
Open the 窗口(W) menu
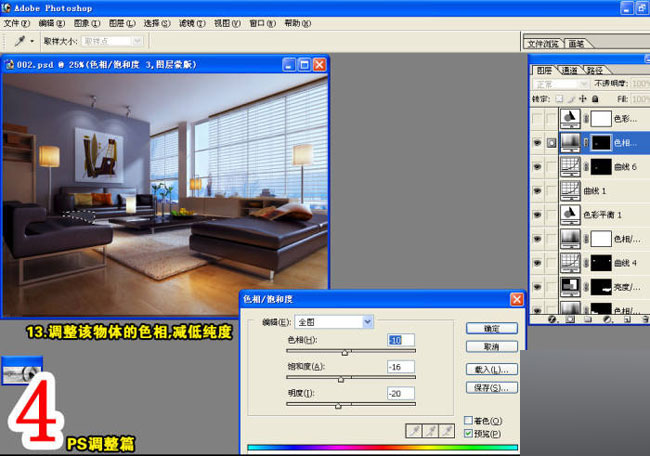[262, 23]
